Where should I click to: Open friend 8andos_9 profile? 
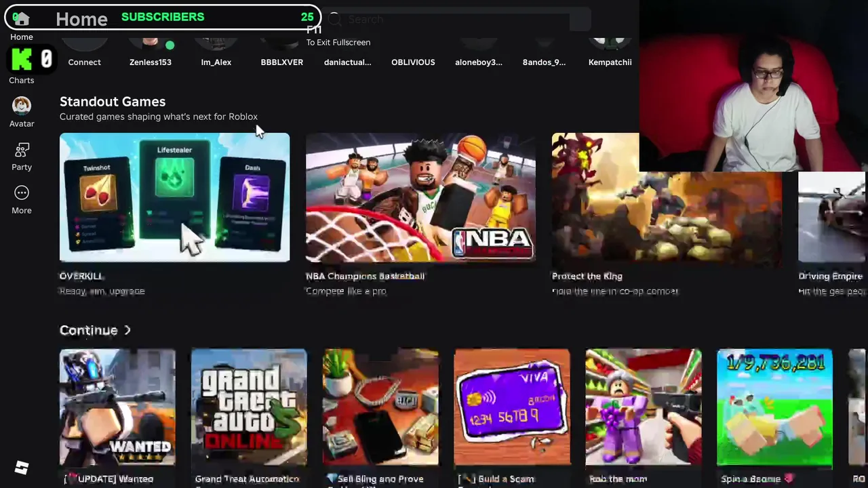[x=544, y=52]
